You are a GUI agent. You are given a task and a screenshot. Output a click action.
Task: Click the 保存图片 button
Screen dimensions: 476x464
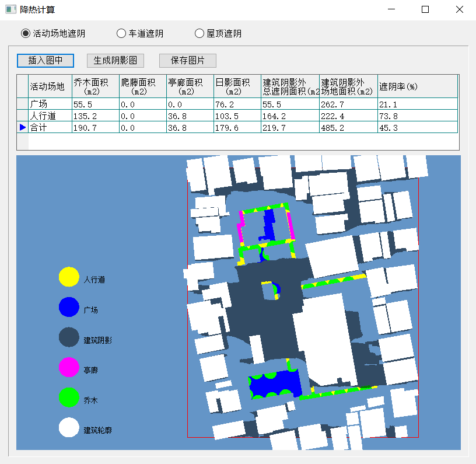click(x=188, y=60)
